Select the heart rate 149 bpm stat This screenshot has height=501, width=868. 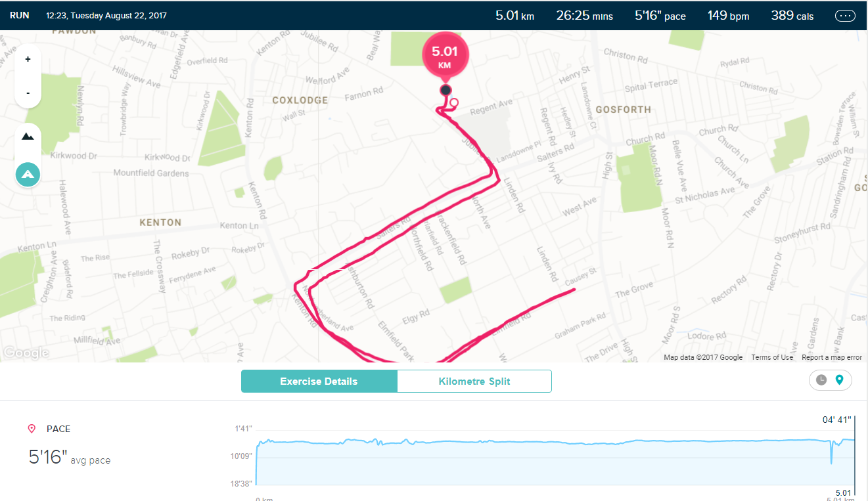tap(728, 15)
